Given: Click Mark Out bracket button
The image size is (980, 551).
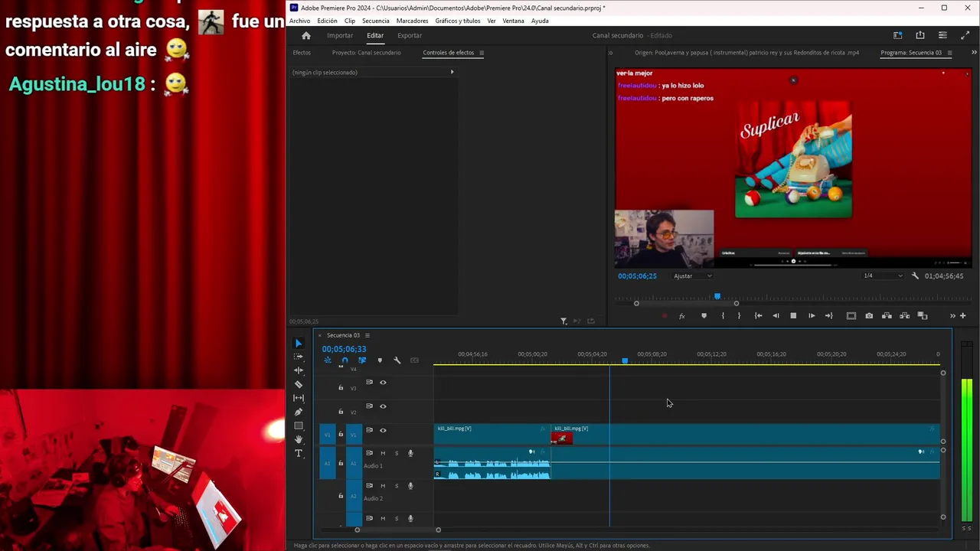Looking at the screenshot, I should point(739,316).
